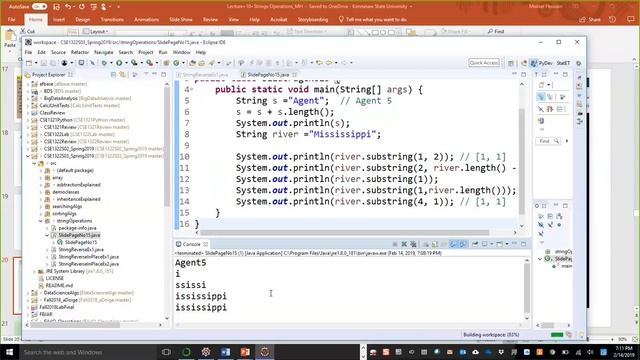Switch to the StringReverseEx1.java editor tab
This screenshot has height=360, width=640.
205,75
